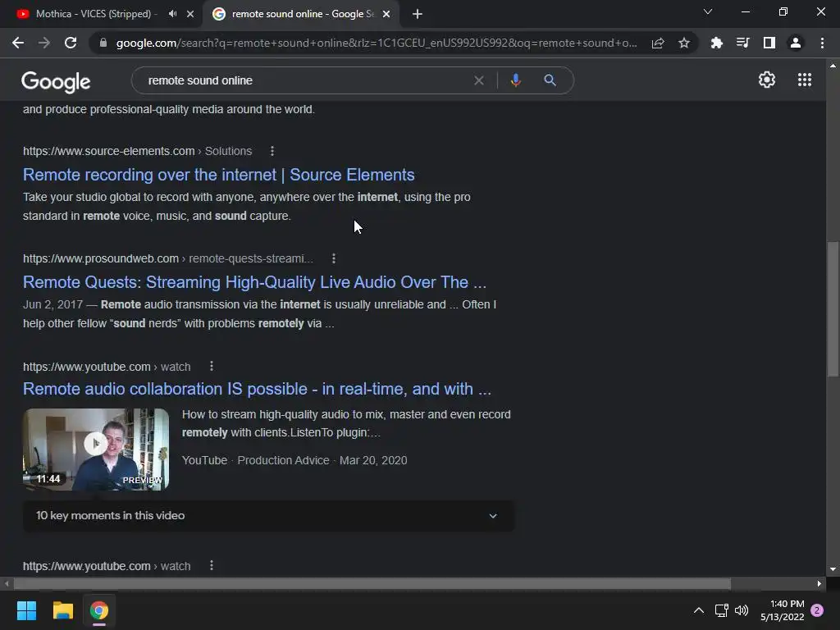
Task: Submit search with the magnifier icon
Action: tap(550, 80)
